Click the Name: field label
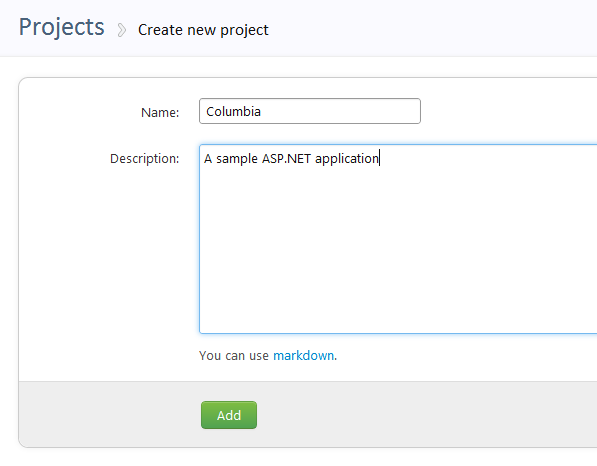The image size is (597, 466). [x=160, y=112]
